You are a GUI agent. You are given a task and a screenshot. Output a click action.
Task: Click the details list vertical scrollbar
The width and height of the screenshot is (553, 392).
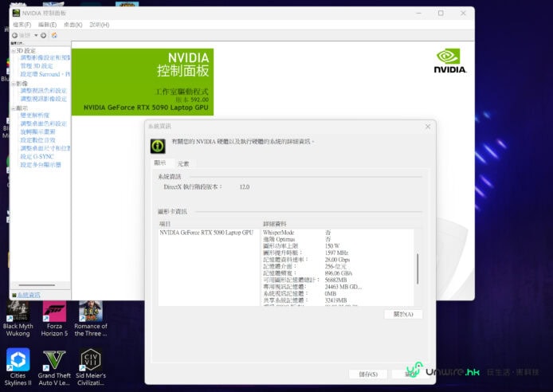[418, 269]
